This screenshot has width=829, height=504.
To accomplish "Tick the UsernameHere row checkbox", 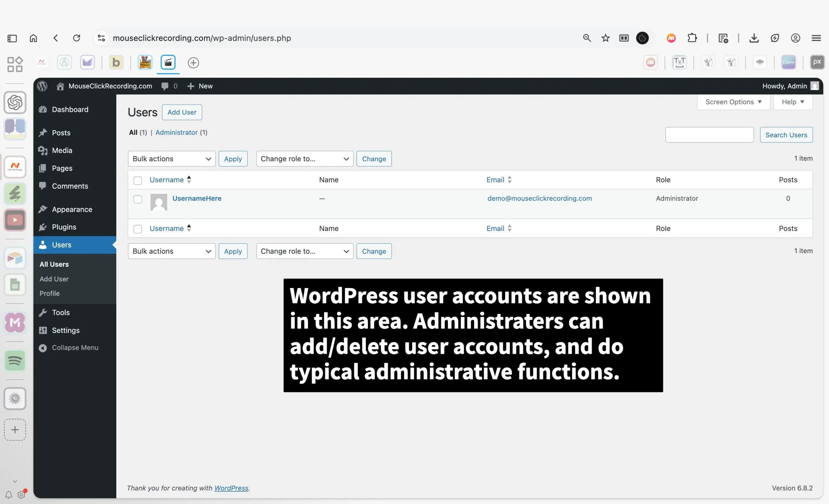I will pyautogui.click(x=138, y=199).
